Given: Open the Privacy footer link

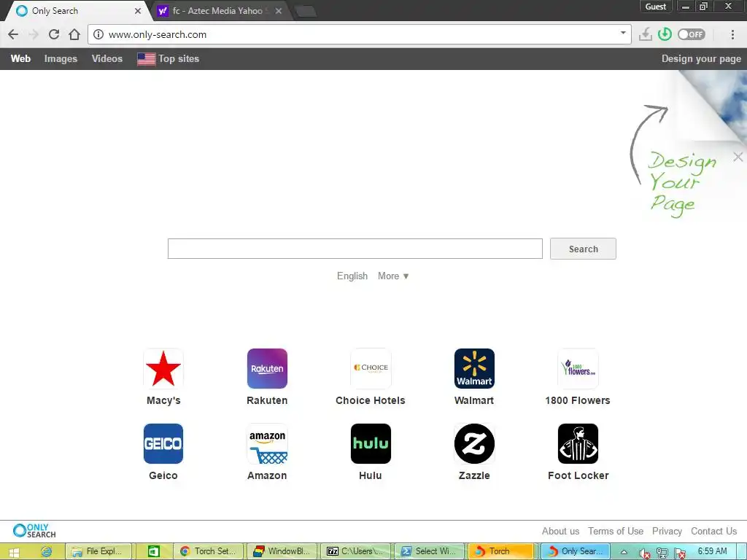Looking at the screenshot, I should point(667,531).
